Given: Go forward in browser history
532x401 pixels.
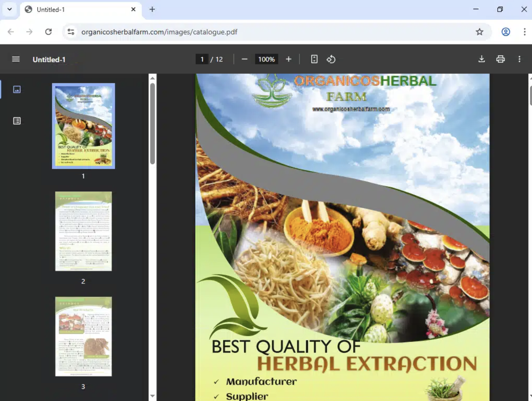Looking at the screenshot, I should (29, 32).
